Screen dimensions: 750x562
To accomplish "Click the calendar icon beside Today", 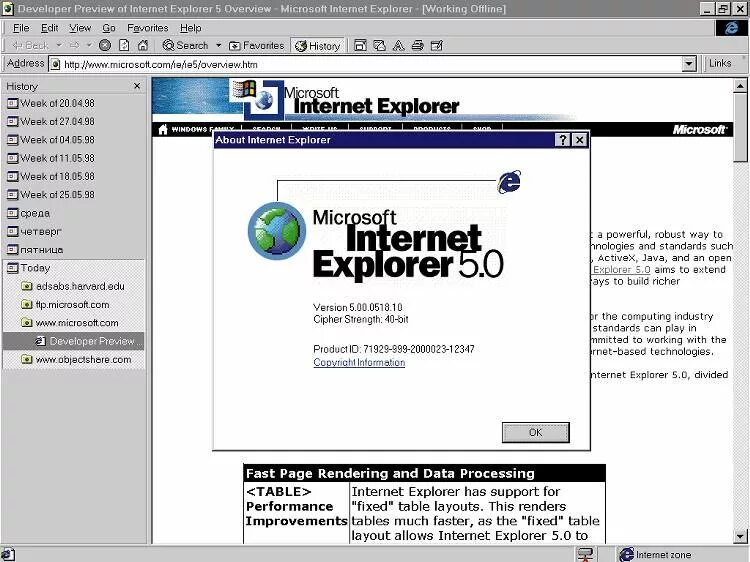I will click(12, 268).
